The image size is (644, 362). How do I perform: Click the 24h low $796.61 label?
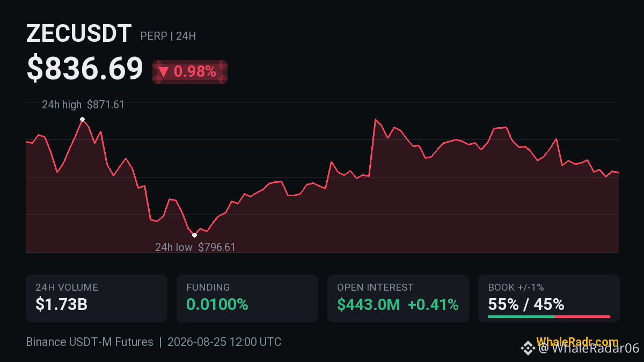195,247
